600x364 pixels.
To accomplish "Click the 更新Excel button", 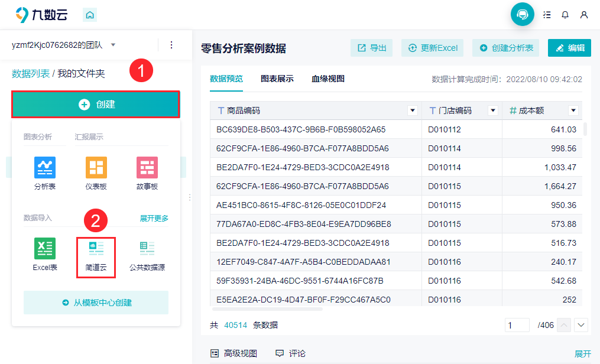I will 432,48.
